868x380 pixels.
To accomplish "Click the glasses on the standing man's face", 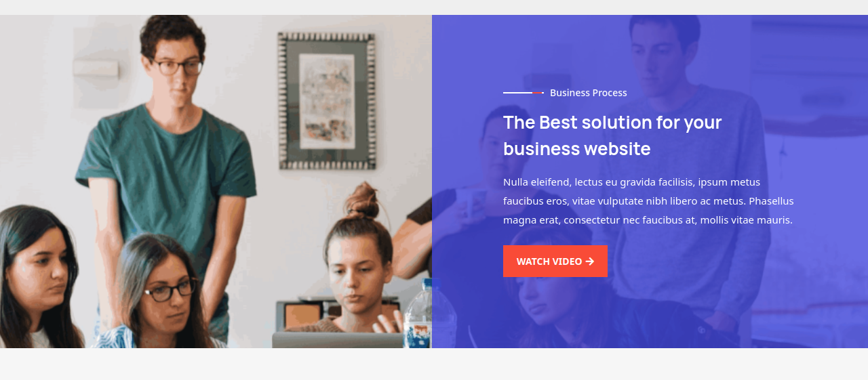I will tap(175, 66).
